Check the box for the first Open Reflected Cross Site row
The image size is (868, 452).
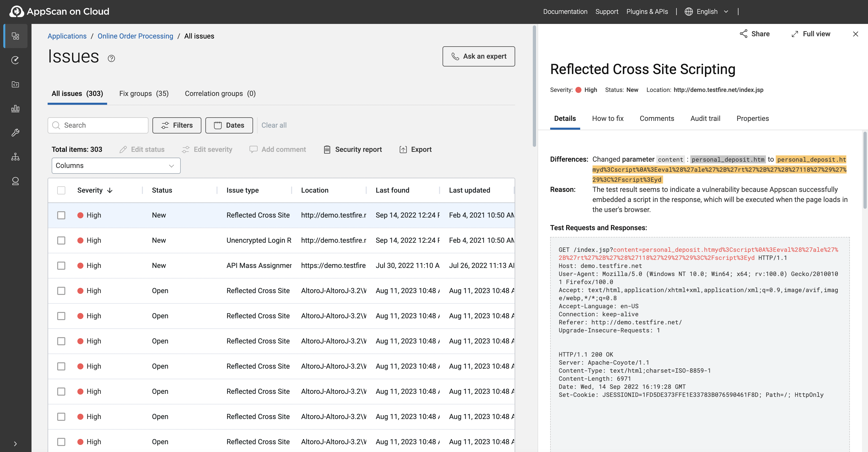61,291
